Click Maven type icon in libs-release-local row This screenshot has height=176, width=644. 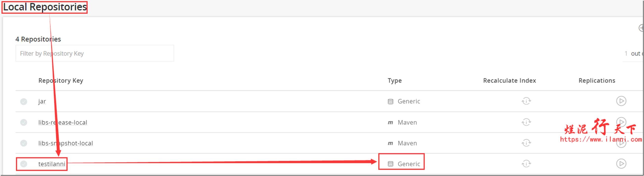point(390,123)
